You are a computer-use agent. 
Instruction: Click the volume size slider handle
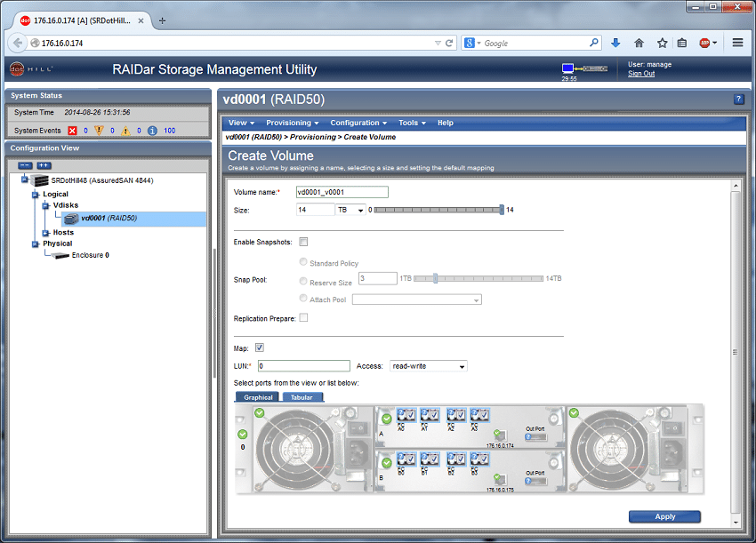click(502, 210)
